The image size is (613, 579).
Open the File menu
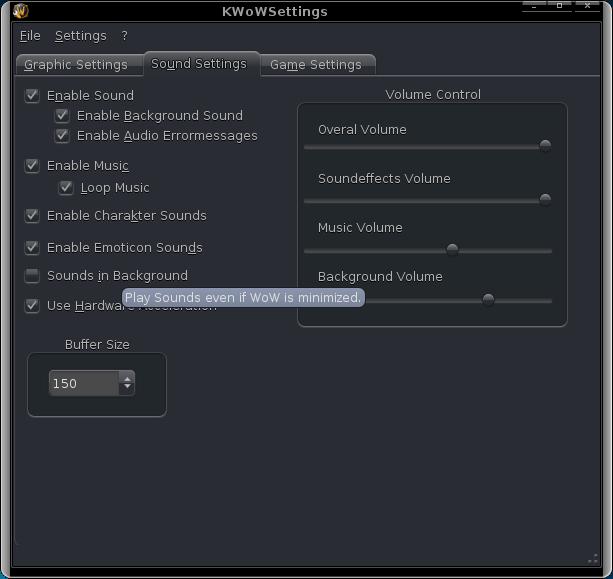[x=30, y=36]
